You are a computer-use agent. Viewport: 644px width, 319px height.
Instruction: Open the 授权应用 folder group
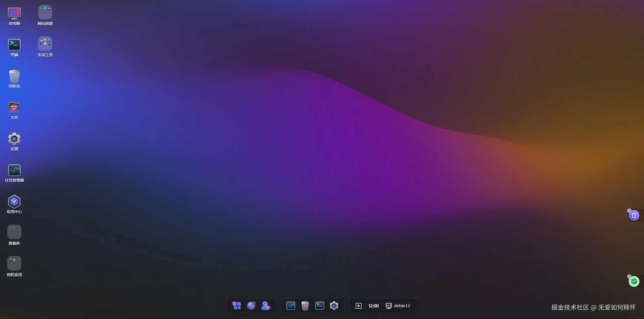[14, 263]
